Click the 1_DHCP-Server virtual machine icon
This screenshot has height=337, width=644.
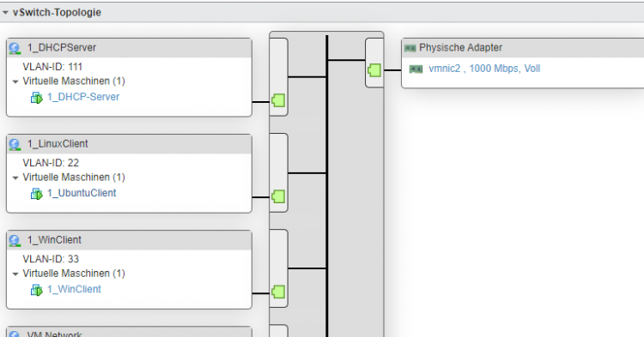[37, 98]
